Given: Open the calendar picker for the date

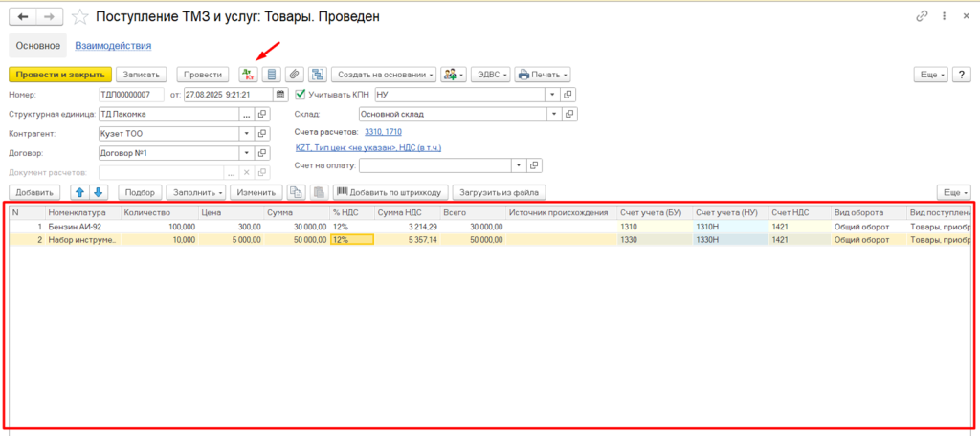Looking at the screenshot, I should pos(279,95).
